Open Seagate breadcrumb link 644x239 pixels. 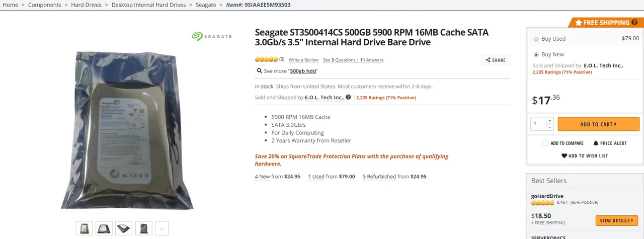click(206, 5)
